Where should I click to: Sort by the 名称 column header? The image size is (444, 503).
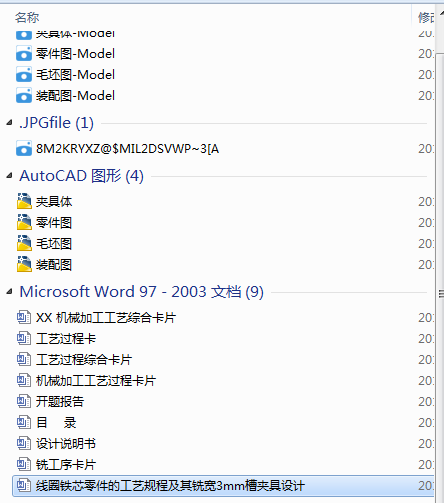27,17
